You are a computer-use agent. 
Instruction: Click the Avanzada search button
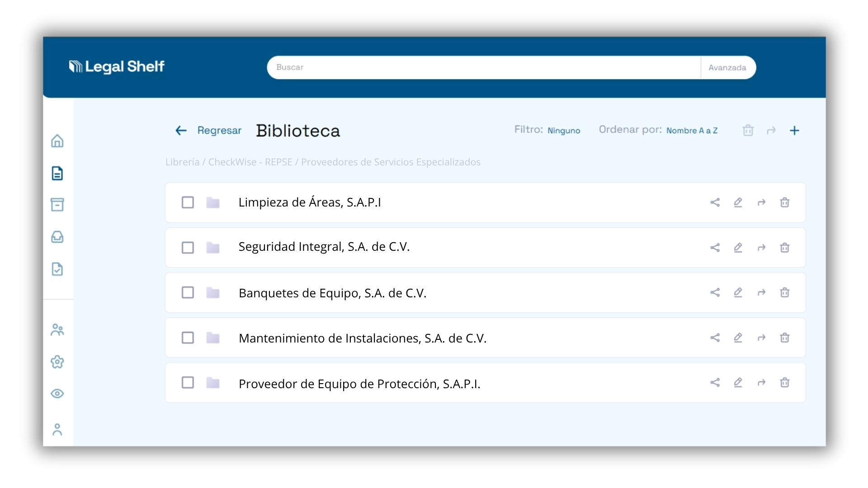(x=727, y=67)
